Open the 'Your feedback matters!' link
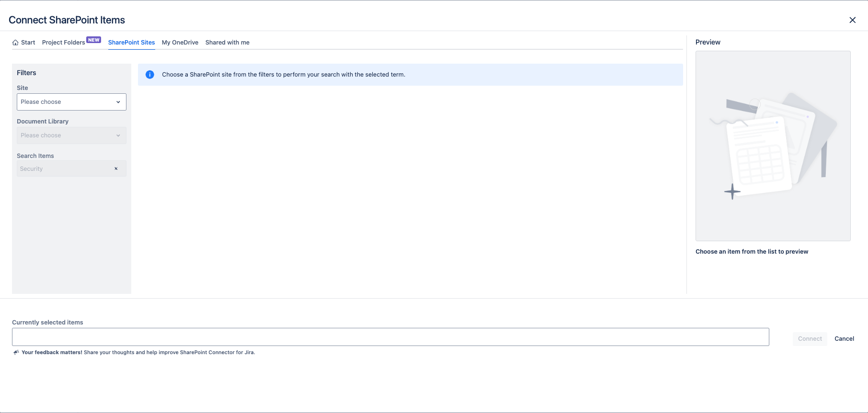Image resolution: width=868 pixels, height=413 pixels. [52, 353]
